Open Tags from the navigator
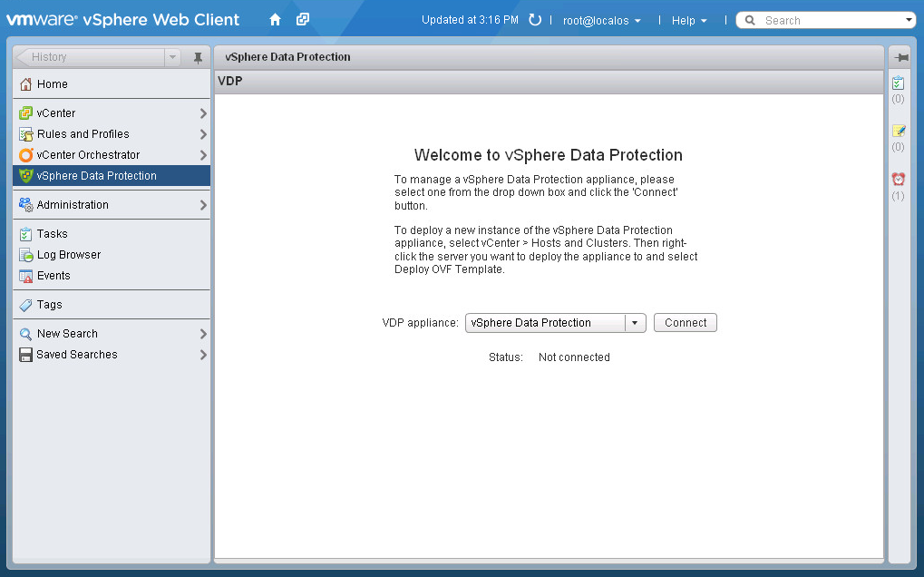Viewport: 924px width, 577px height. pyautogui.click(x=112, y=305)
